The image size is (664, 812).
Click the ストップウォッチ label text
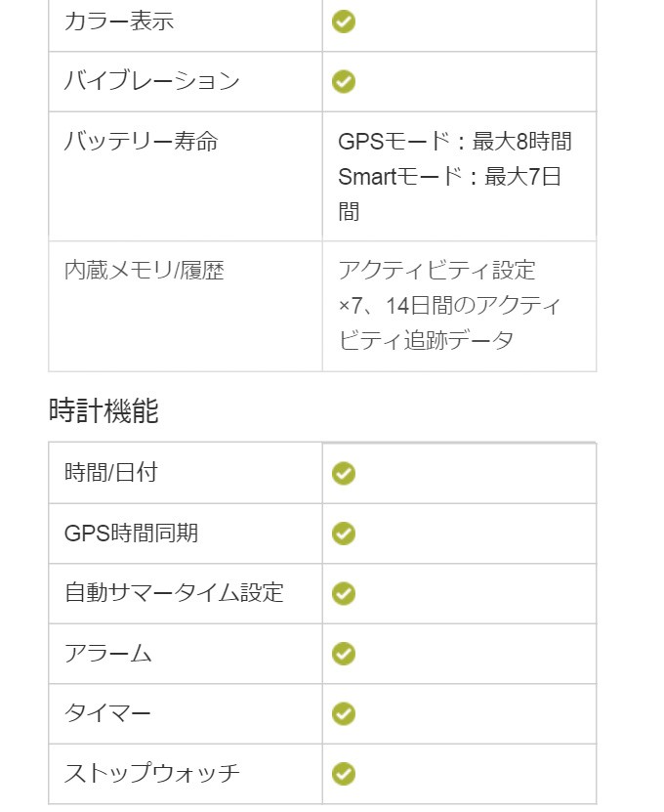coord(151,774)
